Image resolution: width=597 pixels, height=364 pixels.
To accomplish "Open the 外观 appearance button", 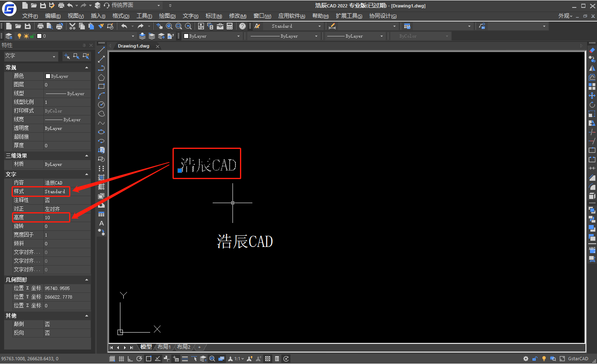I will click(x=565, y=16).
